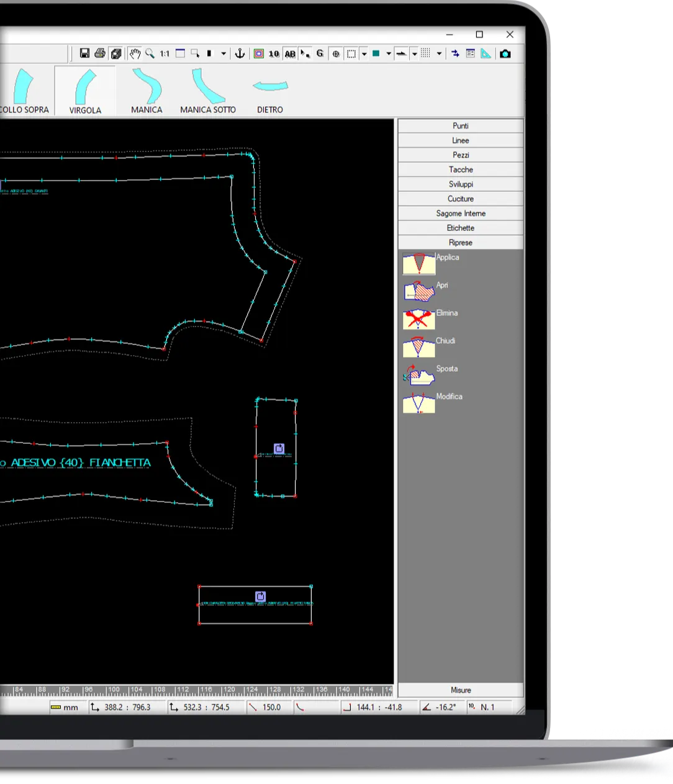Click the 150.0 length status field

tap(269, 707)
